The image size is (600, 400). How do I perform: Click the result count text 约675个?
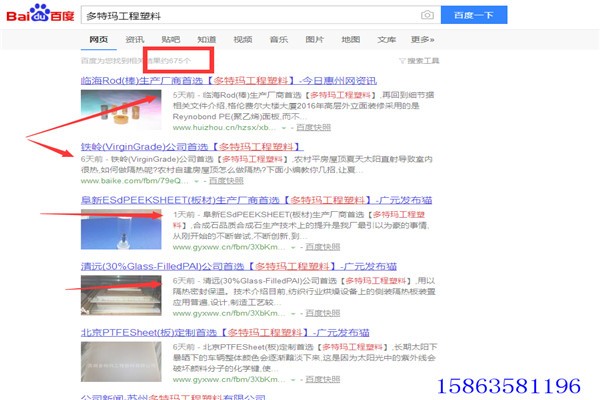pyautogui.click(x=177, y=61)
